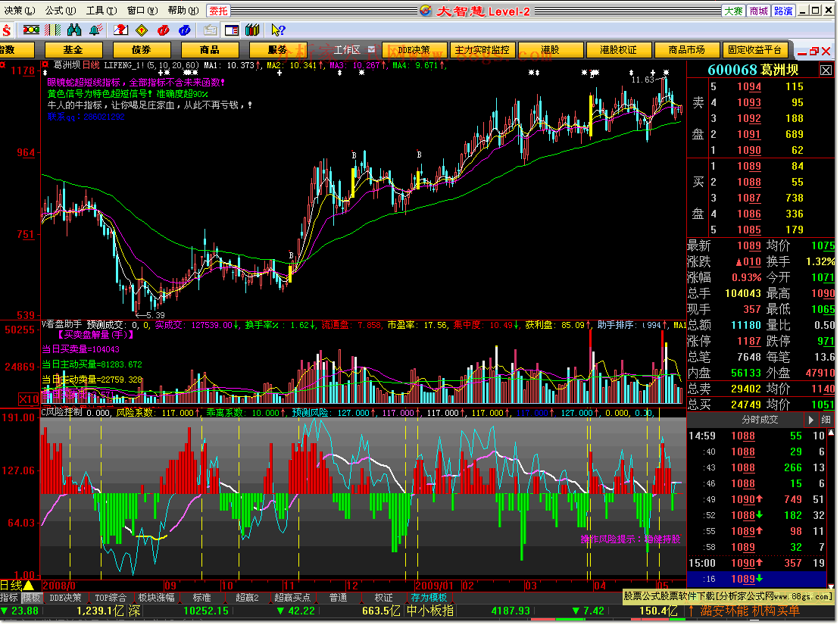Viewport: 840px width, 625px height.
Task: Select the 板块涨幅 template tab
Action: (x=157, y=598)
